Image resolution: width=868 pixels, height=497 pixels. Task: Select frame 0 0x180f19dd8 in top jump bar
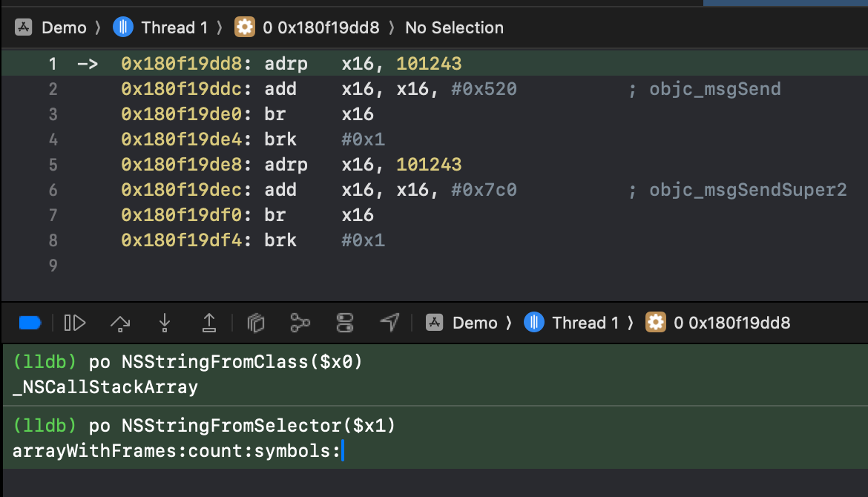[306, 27]
